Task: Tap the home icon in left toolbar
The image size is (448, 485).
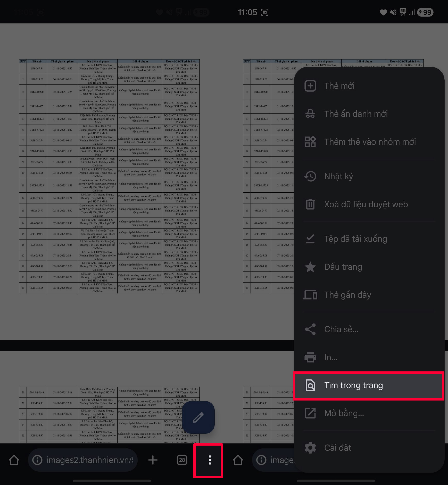Action: click(x=14, y=460)
